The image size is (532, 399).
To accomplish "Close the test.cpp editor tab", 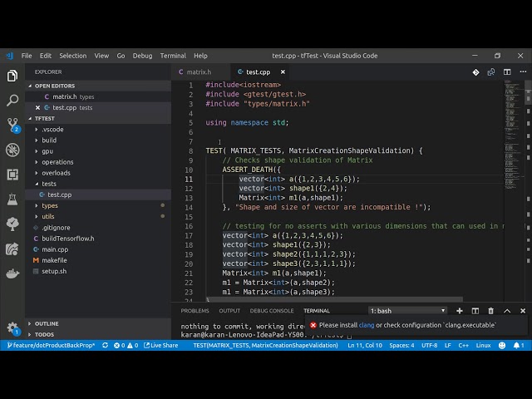I will [283, 72].
